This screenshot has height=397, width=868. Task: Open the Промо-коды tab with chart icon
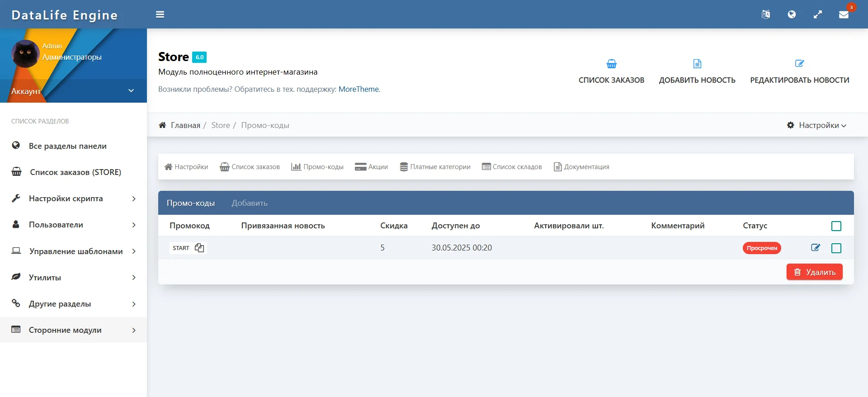(x=317, y=167)
